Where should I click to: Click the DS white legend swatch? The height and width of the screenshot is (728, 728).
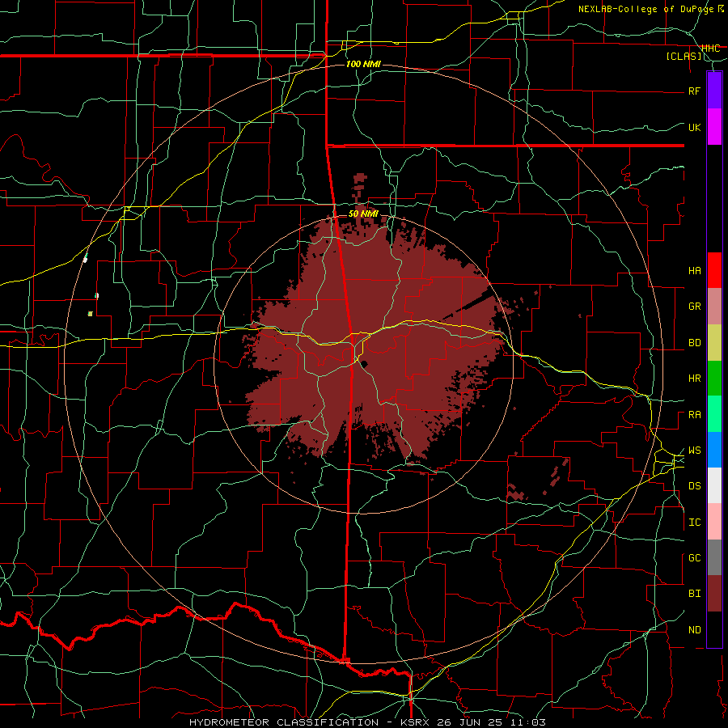point(714,485)
